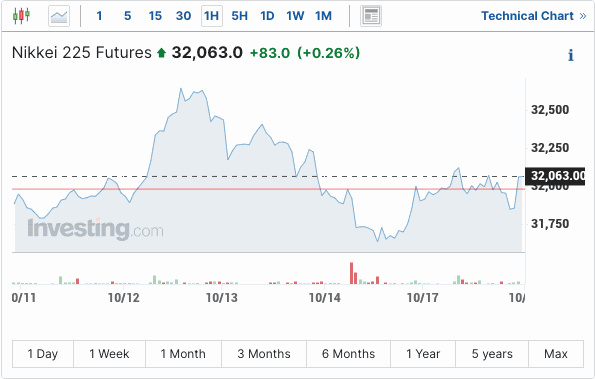Switch to area chart view
This screenshot has height=379, width=595.
click(59, 16)
